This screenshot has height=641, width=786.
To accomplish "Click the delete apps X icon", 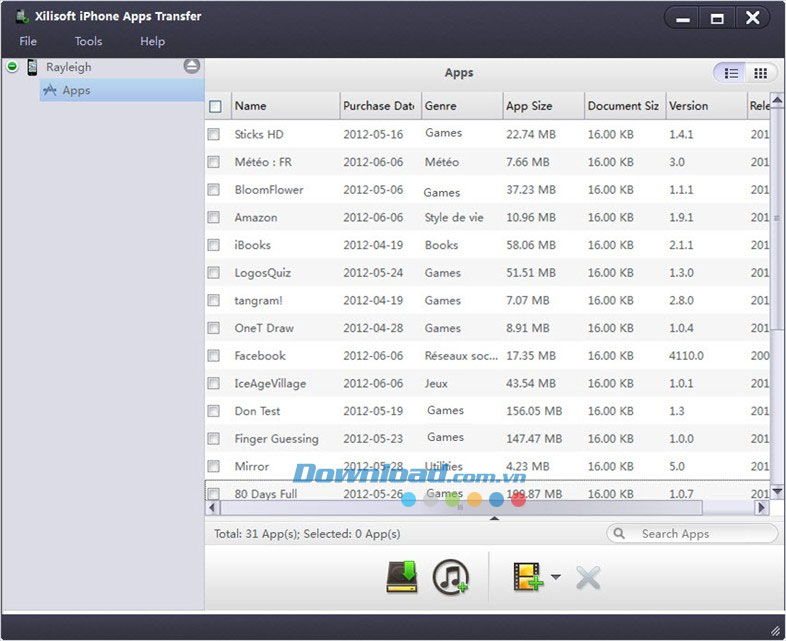I will [588, 578].
